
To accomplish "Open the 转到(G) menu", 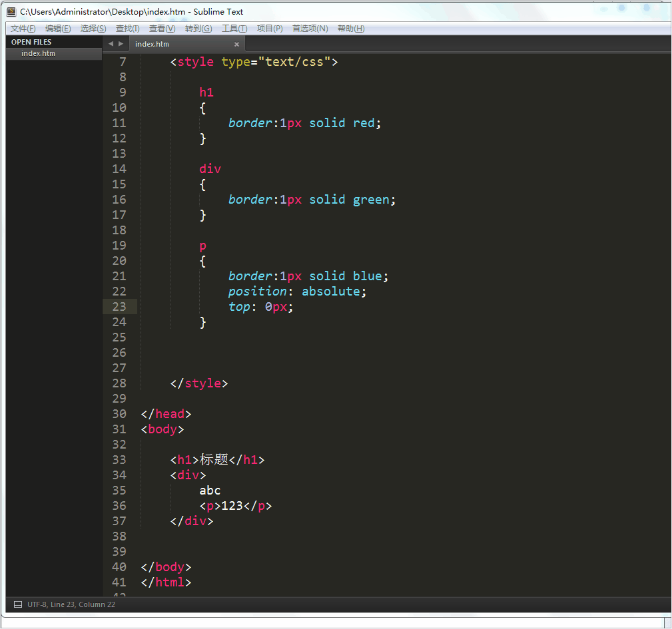I will pyautogui.click(x=198, y=28).
